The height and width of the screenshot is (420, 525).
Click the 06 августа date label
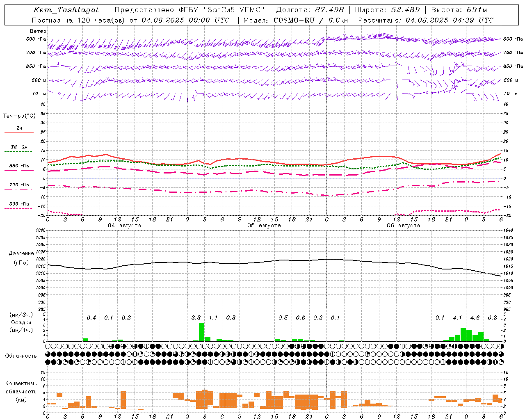pos(404,226)
